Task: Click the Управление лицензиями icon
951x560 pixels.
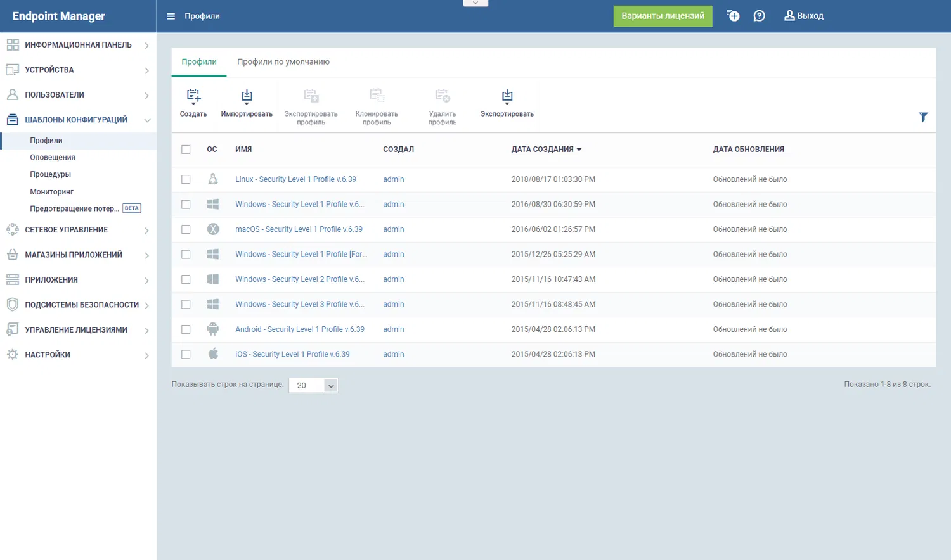Action: point(13,330)
